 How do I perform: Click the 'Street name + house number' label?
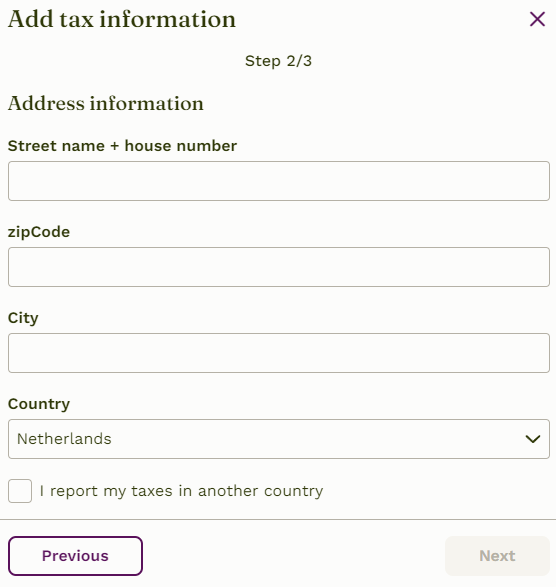point(122,146)
